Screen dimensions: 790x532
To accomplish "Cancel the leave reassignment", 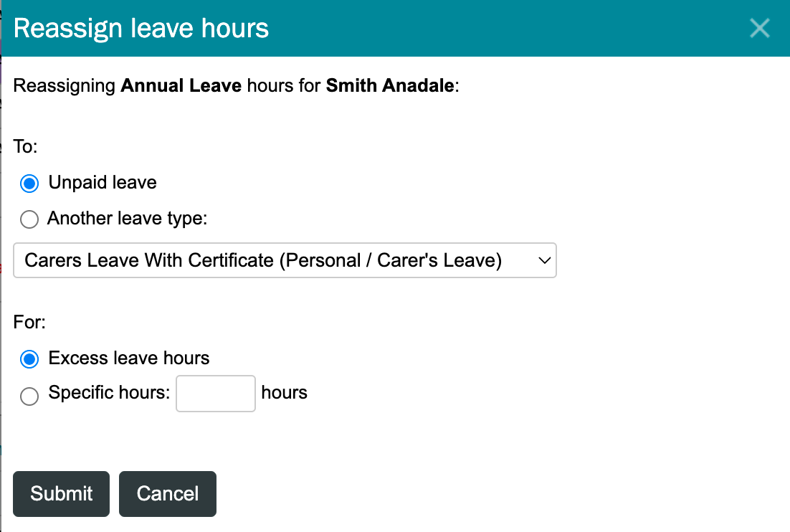I will (x=168, y=494).
